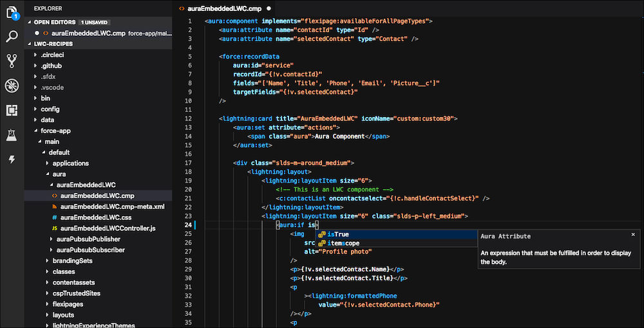Open auraEmbeddedLWC.css file
This screenshot has width=644, height=328.
click(98, 217)
